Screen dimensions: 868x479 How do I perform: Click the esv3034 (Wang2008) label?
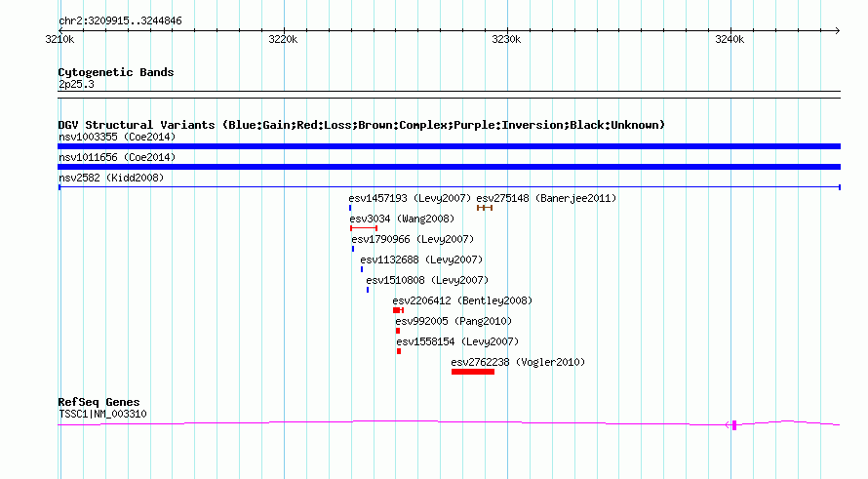402,219
